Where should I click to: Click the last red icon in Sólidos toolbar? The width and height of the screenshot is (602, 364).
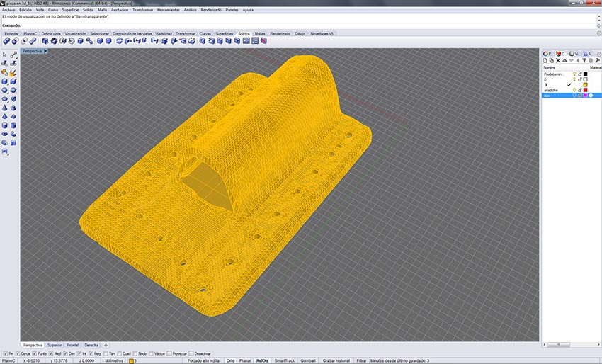tap(264, 40)
